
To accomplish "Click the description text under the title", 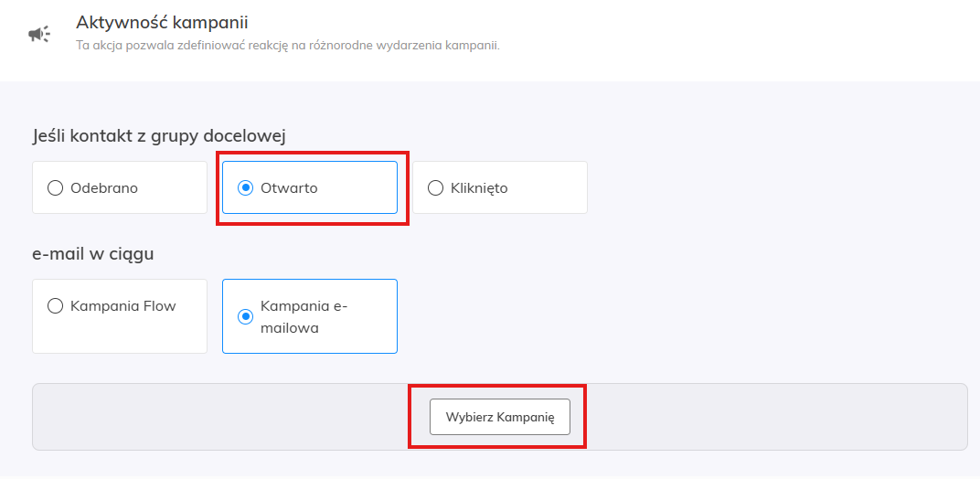I will tap(287, 45).
